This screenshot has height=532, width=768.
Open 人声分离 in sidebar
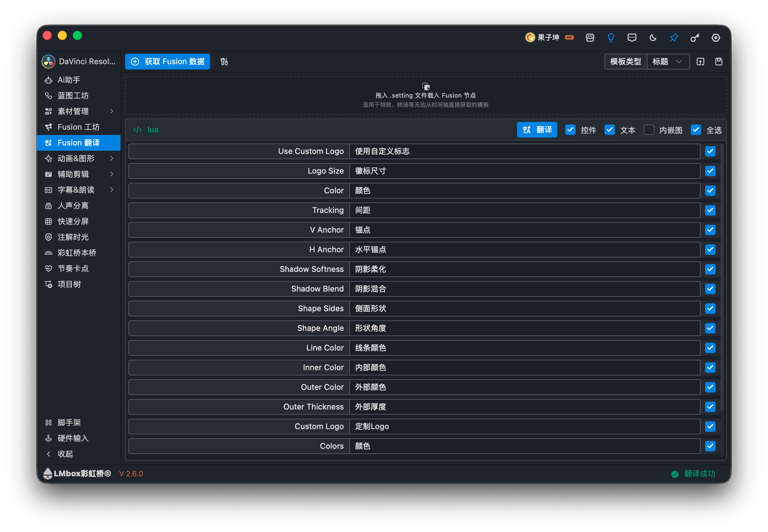click(x=79, y=205)
